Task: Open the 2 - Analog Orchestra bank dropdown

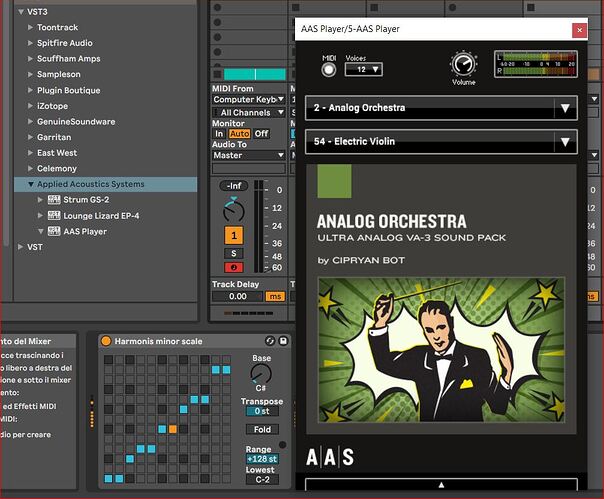Action: pos(441,108)
